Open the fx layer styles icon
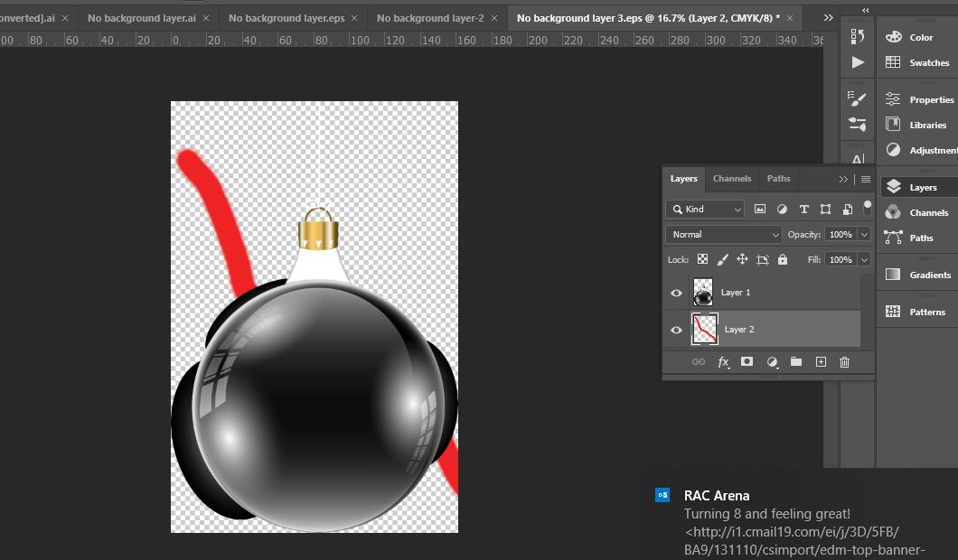The height and width of the screenshot is (560, 958). coord(723,361)
